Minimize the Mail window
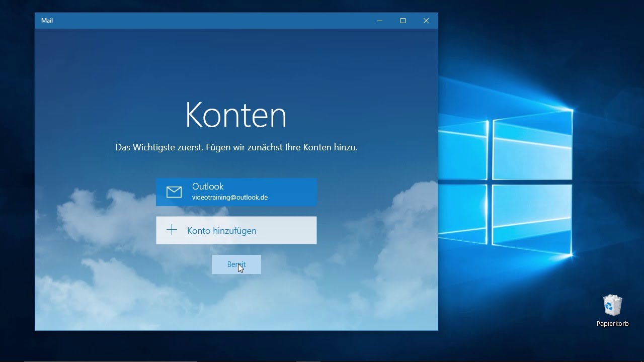Viewport: 644px width, 362px height. point(380,21)
